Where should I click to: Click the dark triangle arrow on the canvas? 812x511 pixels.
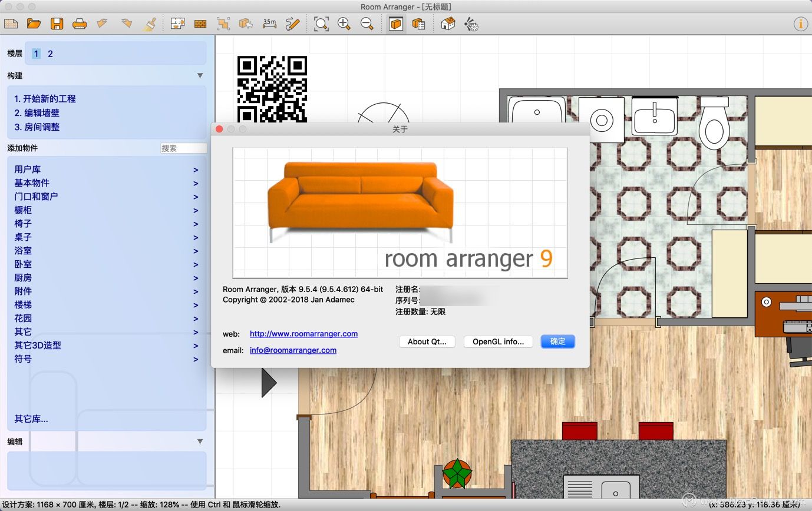pos(269,383)
